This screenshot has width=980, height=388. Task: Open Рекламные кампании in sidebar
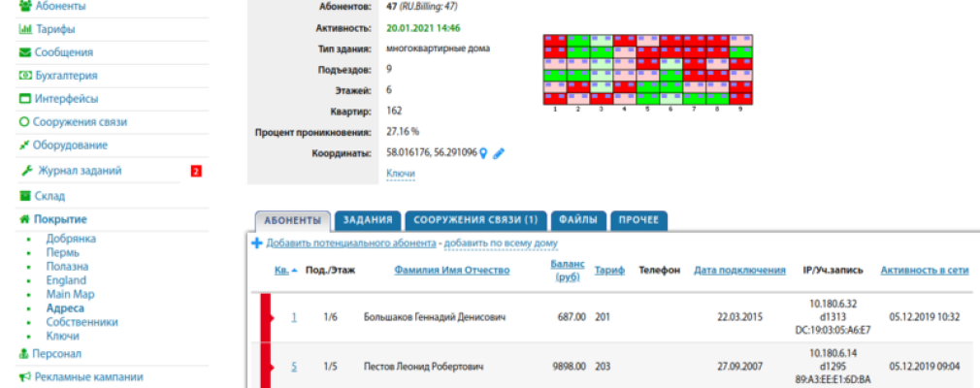(x=88, y=376)
